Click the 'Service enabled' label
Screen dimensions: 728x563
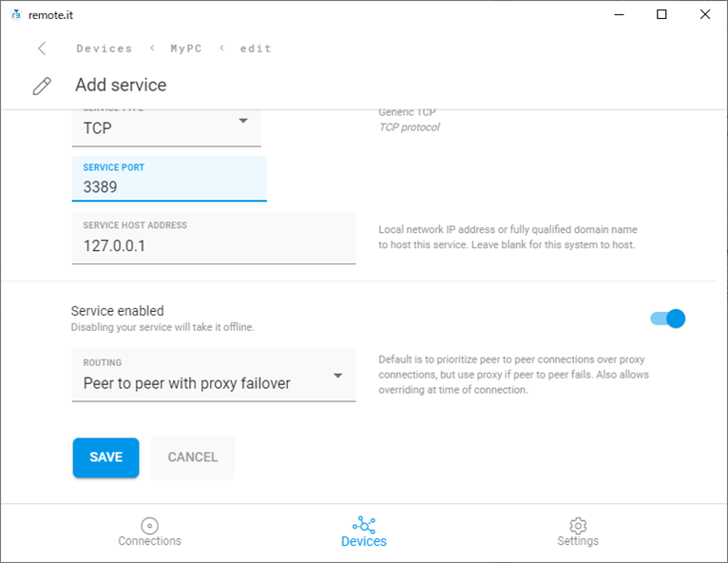118,311
